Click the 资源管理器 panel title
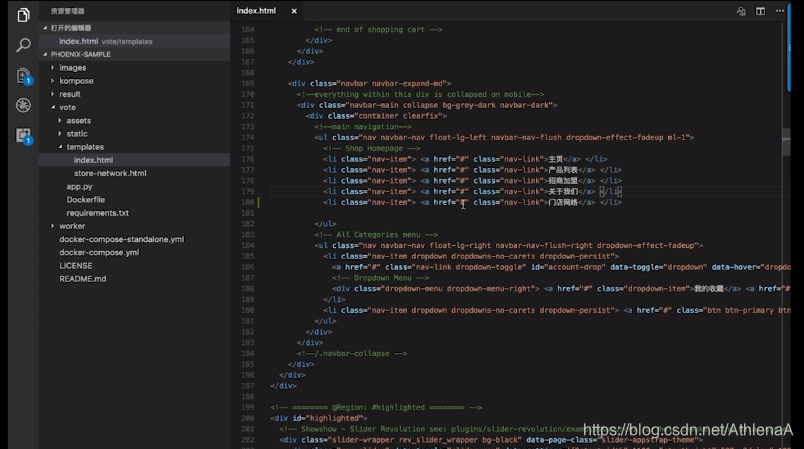Viewport: 804px width, 449px height. (x=68, y=11)
